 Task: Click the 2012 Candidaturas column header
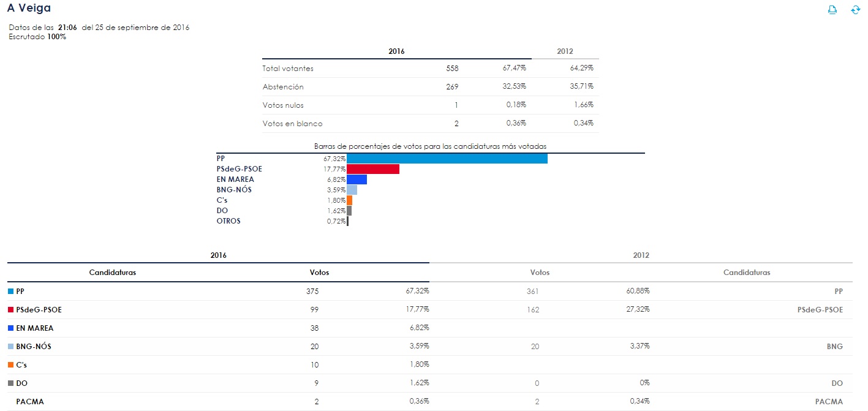click(x=746, y=273)
